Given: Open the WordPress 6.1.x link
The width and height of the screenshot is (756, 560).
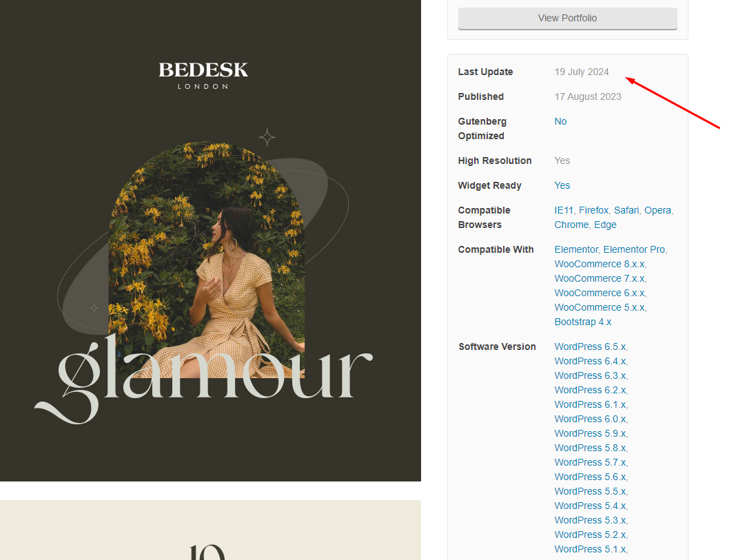Looking at the screenshot, I should [x=590, y=405].
